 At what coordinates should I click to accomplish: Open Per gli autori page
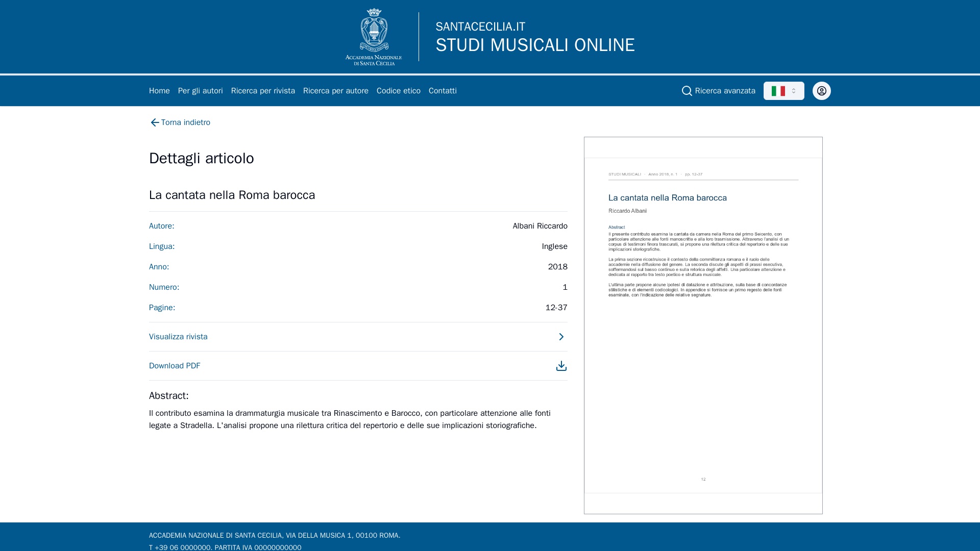200,91
